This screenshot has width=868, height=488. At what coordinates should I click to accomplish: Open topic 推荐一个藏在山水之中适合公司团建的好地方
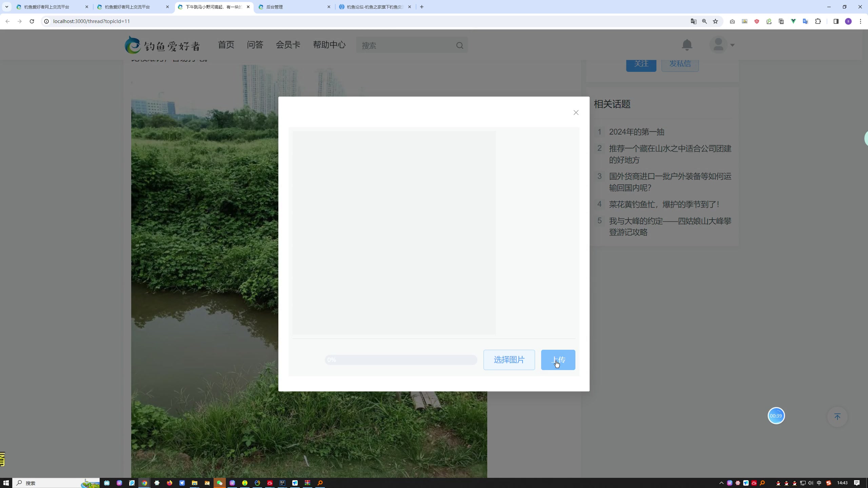[670, 154]
